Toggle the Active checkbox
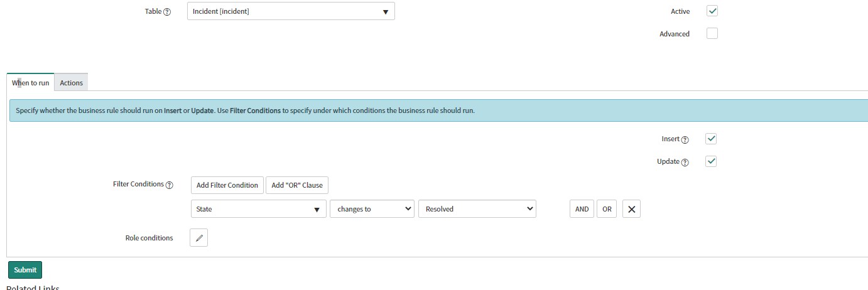Image resolution: width=868 pixels, height=290 pixels. (712, 11)
